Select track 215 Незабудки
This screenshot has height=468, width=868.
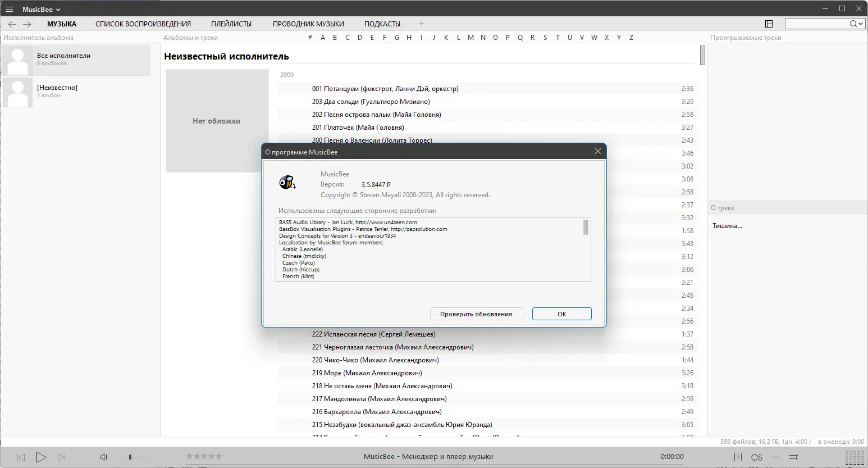click(x=486, y=425)
